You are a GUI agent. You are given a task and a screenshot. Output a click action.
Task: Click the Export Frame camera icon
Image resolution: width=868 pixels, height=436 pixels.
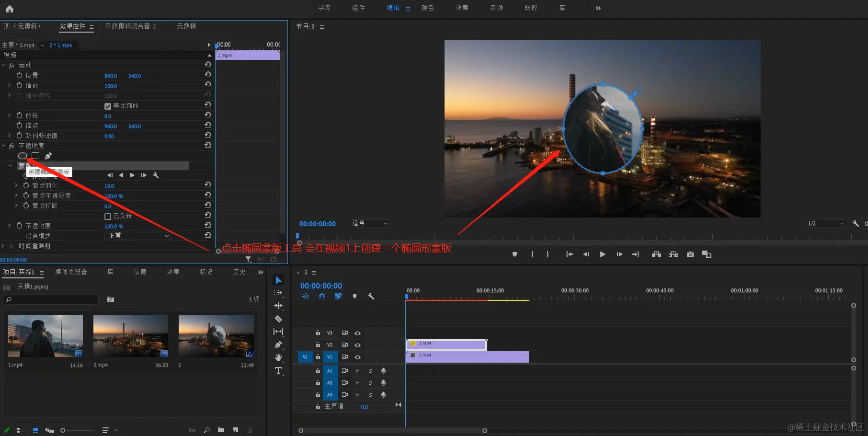[x=690, y=254]
